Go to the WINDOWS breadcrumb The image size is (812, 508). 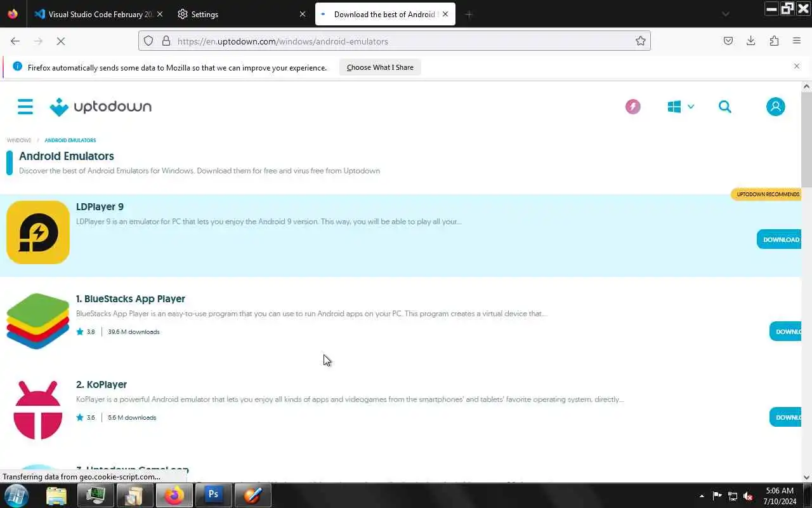(x=19, y=140)
